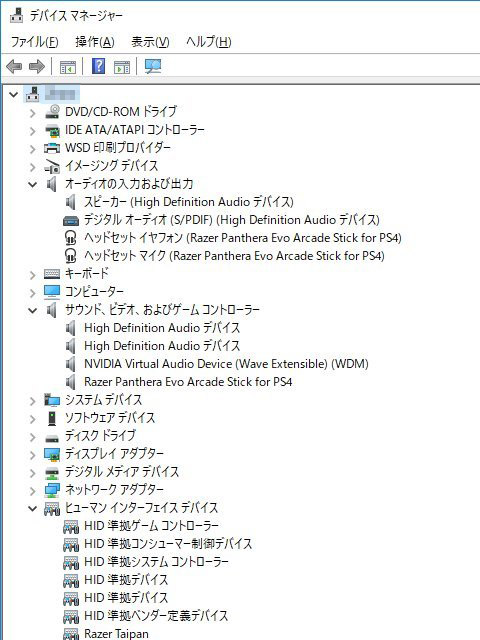480x640 pixels.
Task: Select the Razer Taipan device entry
Action: 116,633
